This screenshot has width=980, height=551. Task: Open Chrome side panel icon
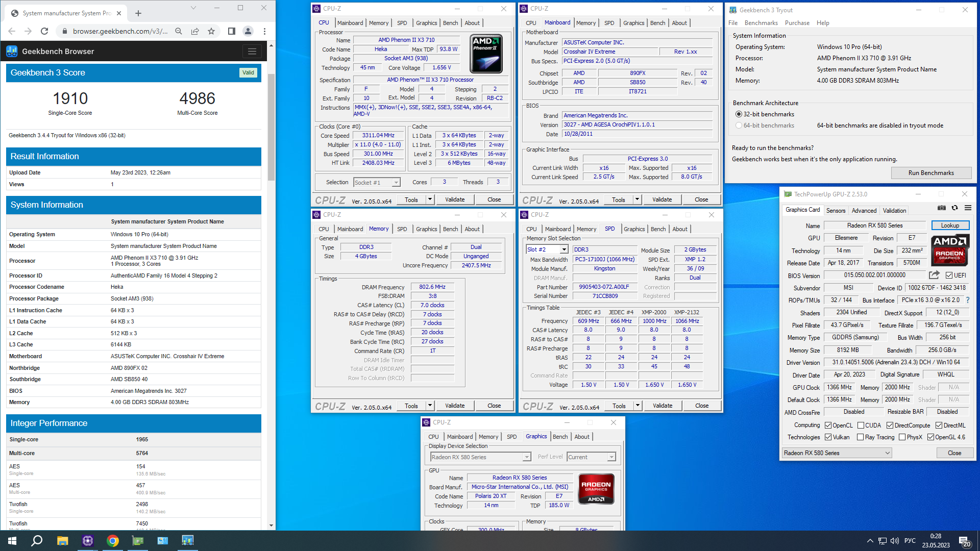pyautogui.click(x=231, y=31)
